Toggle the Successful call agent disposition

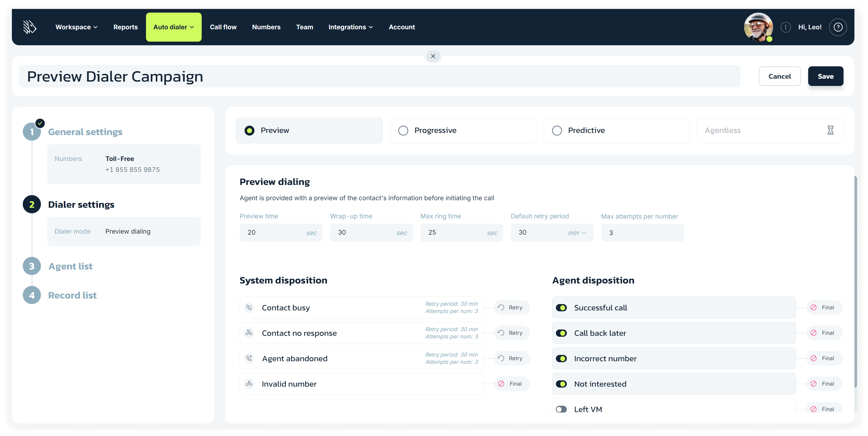[x=562, y=307]
